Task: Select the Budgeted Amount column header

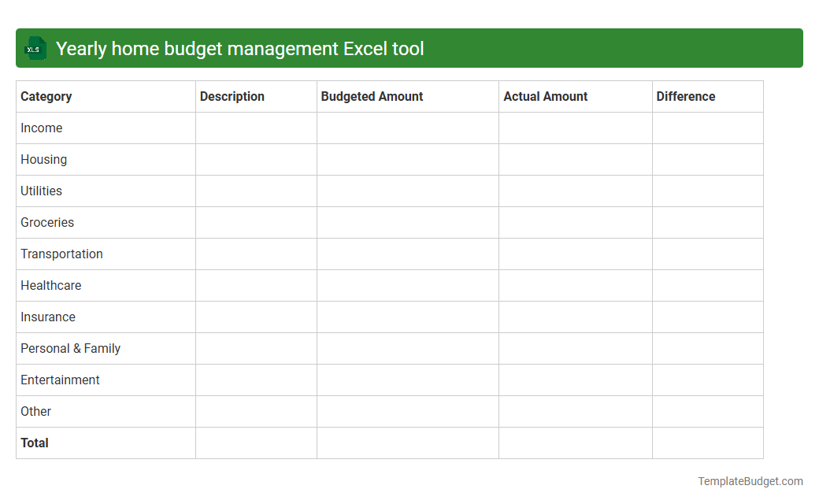Action: (372, 96)
